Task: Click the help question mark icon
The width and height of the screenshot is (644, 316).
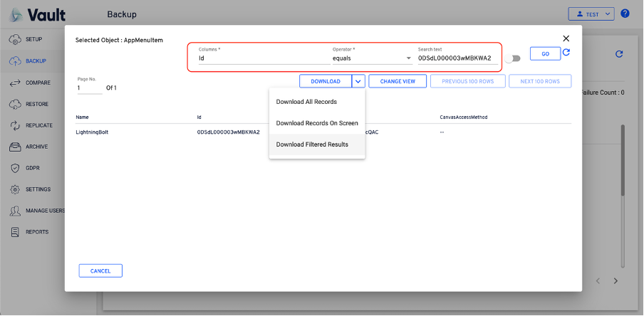Action: pyautogui.click(x=625, y=14)
